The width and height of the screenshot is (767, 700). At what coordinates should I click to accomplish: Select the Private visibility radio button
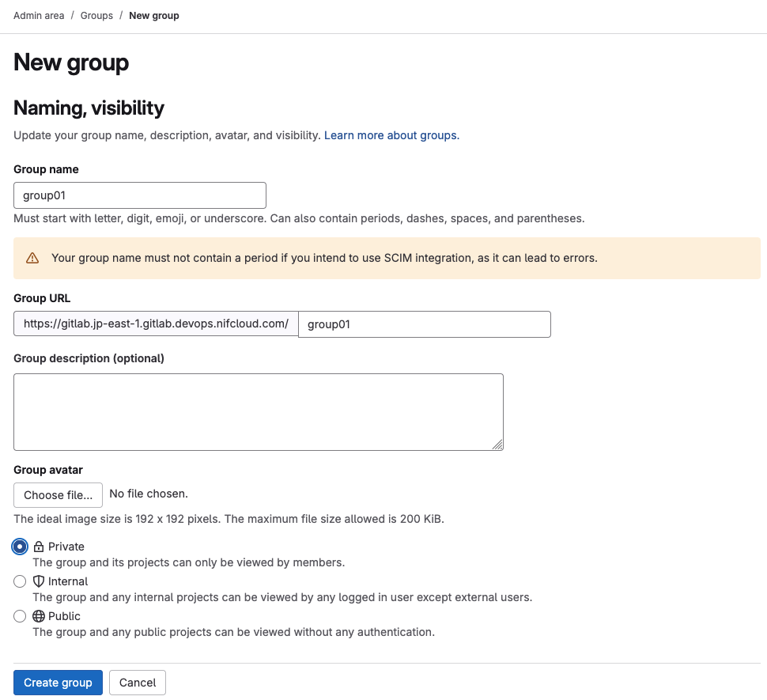(x=21, y=547)
